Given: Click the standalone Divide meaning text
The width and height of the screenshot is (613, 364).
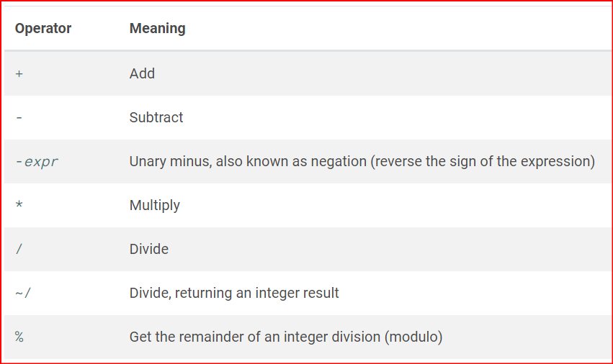Looking at the screenshot, I should [148, 249].
